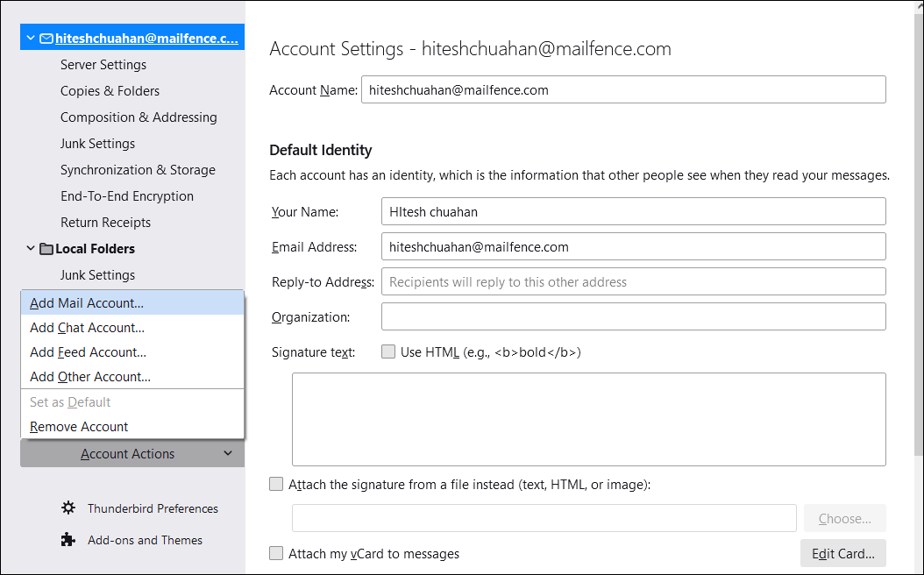The image size is (924, 575).
Task: Choose Add Other Account from menu
Action: pos(132,376)
